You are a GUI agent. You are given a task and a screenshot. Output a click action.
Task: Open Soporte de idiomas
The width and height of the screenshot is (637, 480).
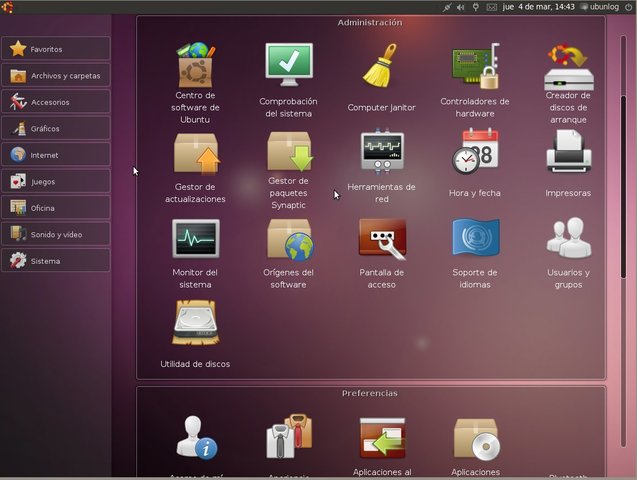(474, 254)
